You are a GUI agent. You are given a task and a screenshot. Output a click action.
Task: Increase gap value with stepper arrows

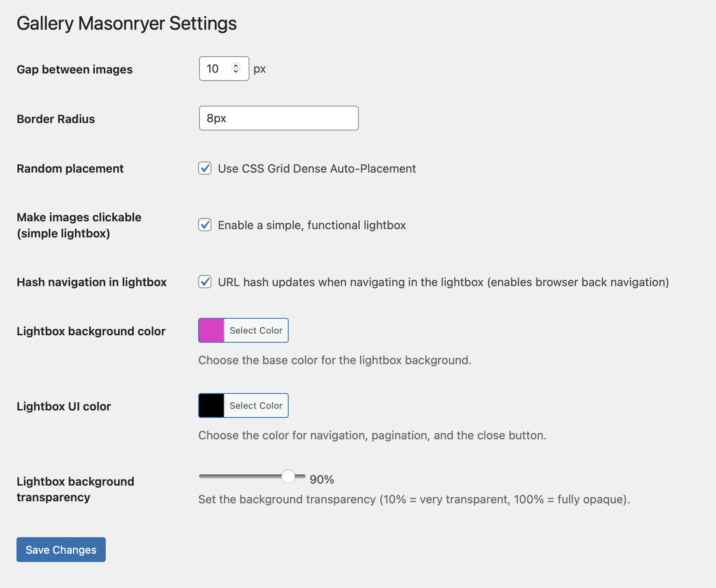236,65
